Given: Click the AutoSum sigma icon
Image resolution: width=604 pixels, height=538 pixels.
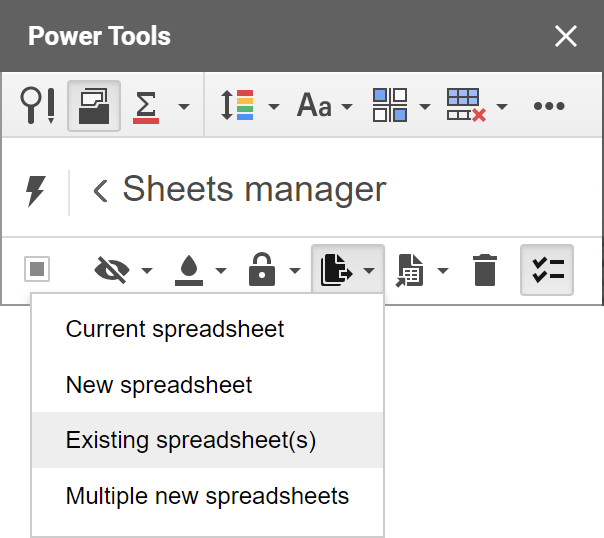Looking at the screenshot, I should [x=146, y=107].
